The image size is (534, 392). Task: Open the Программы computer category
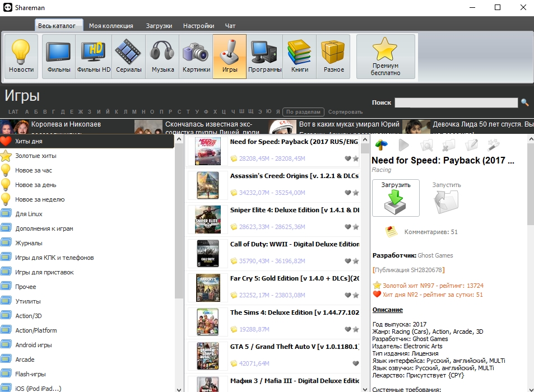tap(264, 57)
